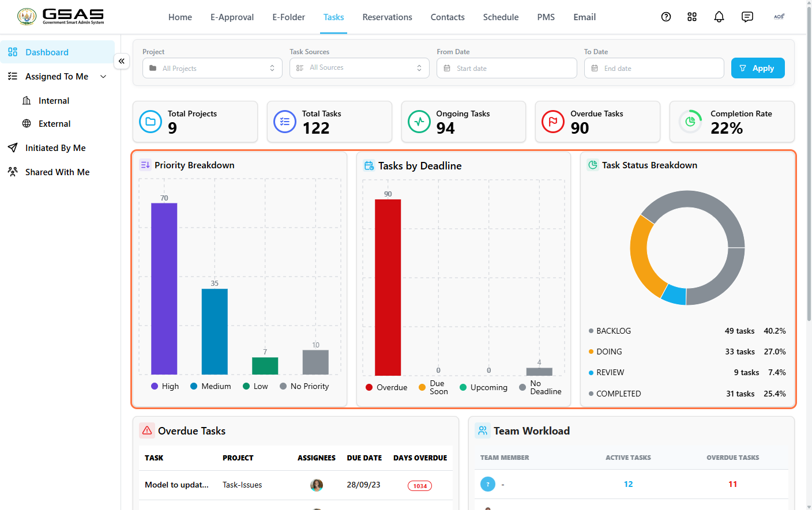Click the Overdue Tasks flag icon
The image size is (812, 510).
(x=553, y=122)
